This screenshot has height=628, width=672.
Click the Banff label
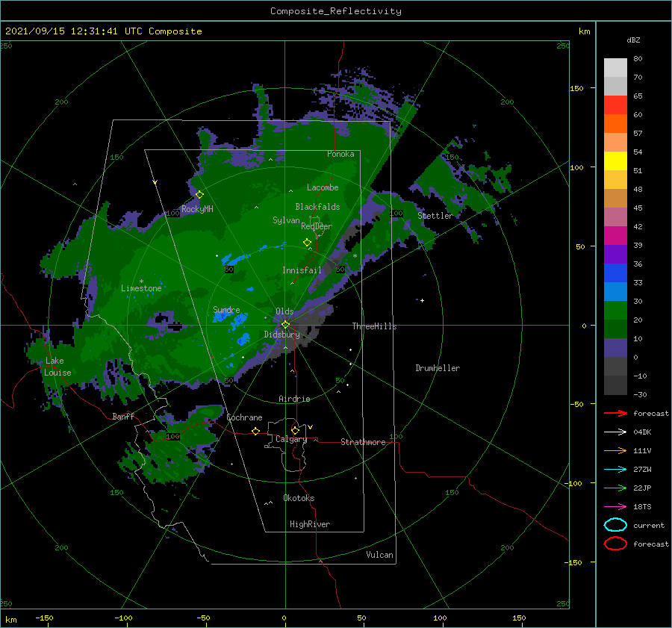click(123, 417)
